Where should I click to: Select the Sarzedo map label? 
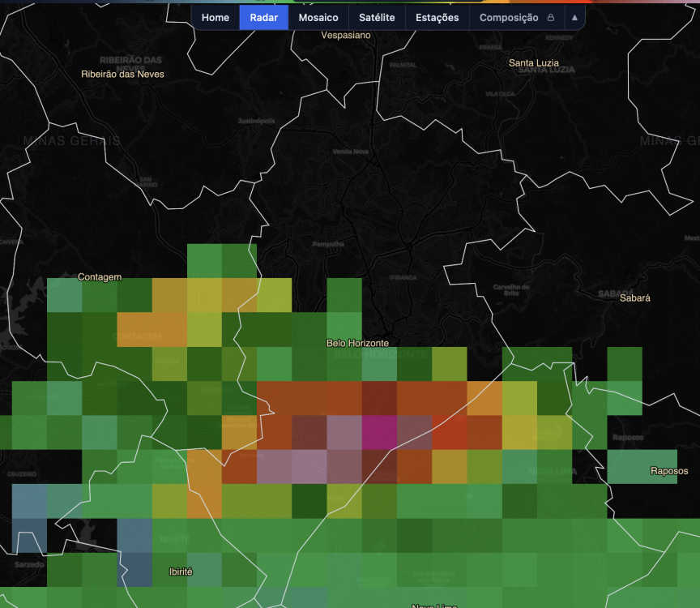(29, 564)
